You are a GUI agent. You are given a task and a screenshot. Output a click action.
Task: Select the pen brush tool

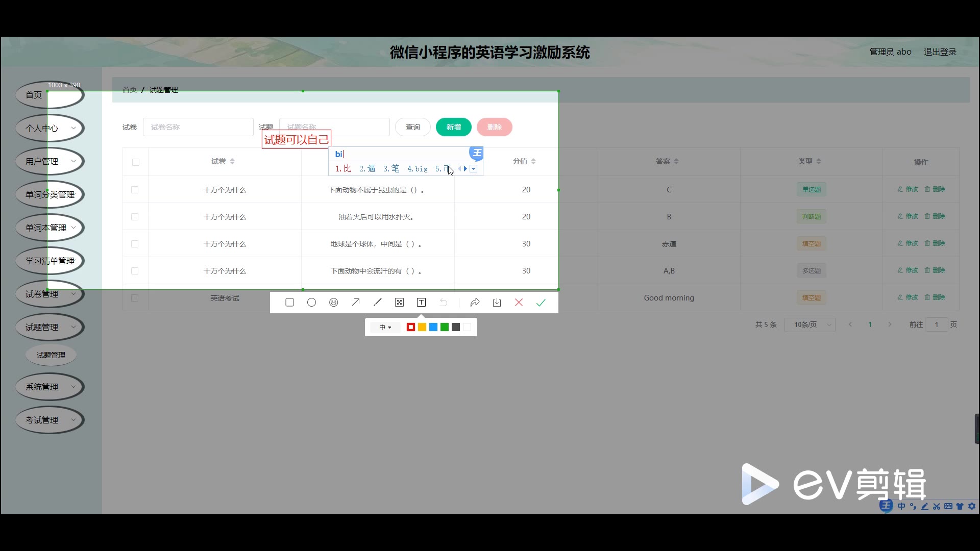pyautogui.click(x=378, y=303)
